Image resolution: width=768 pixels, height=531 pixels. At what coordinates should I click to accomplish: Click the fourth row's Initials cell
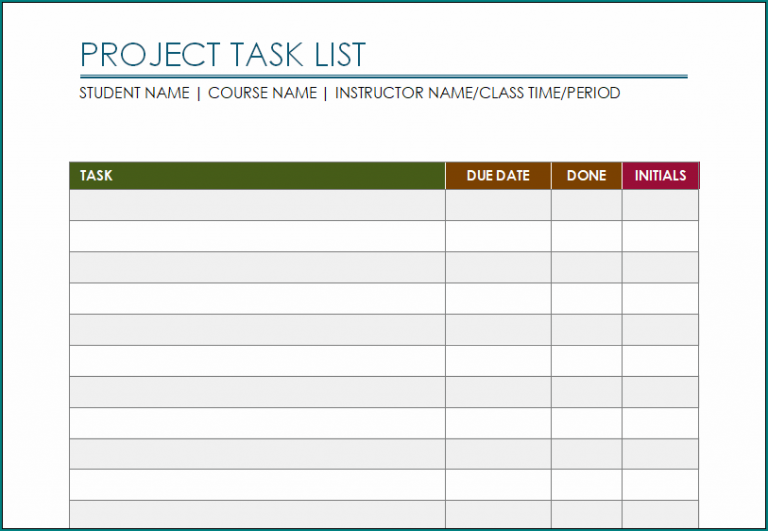(x=660, y=298)
